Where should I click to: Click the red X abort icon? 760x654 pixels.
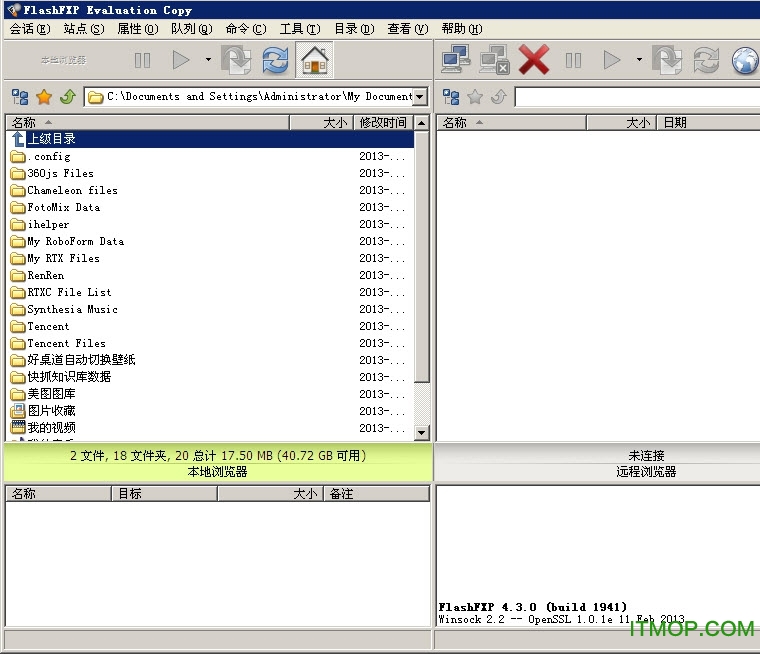(x=534, y=60)
